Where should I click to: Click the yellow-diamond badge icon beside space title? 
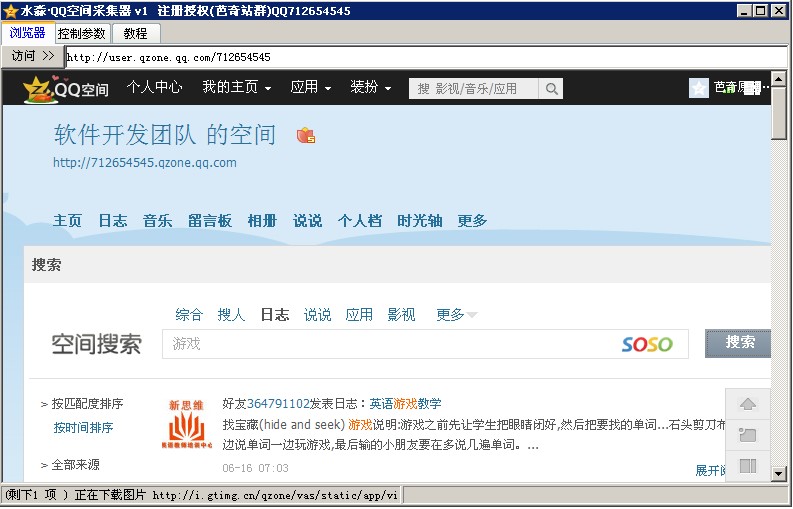306,136
